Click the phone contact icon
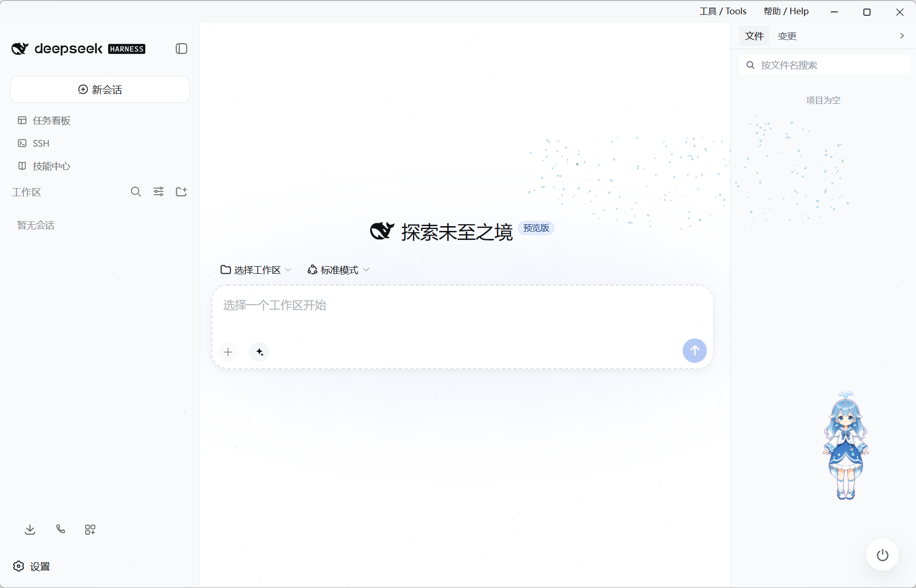The height and width of the screenshot is (588, 916). [x=60, y=529]
